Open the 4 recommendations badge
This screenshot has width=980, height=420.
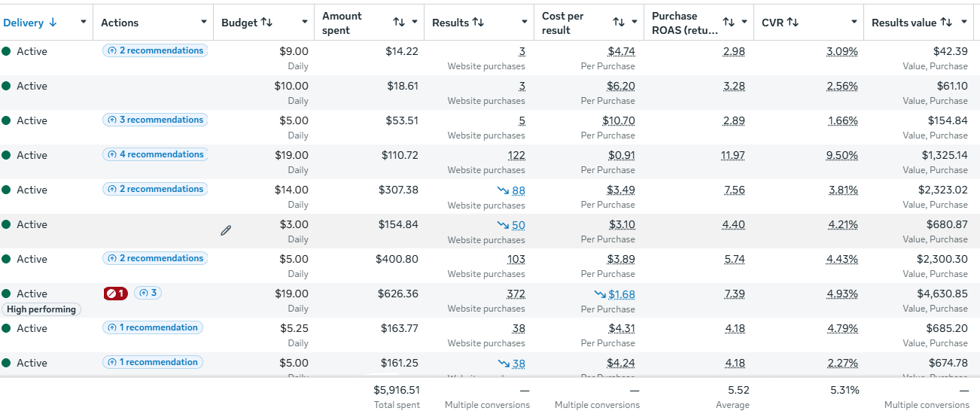pos(155,154)
